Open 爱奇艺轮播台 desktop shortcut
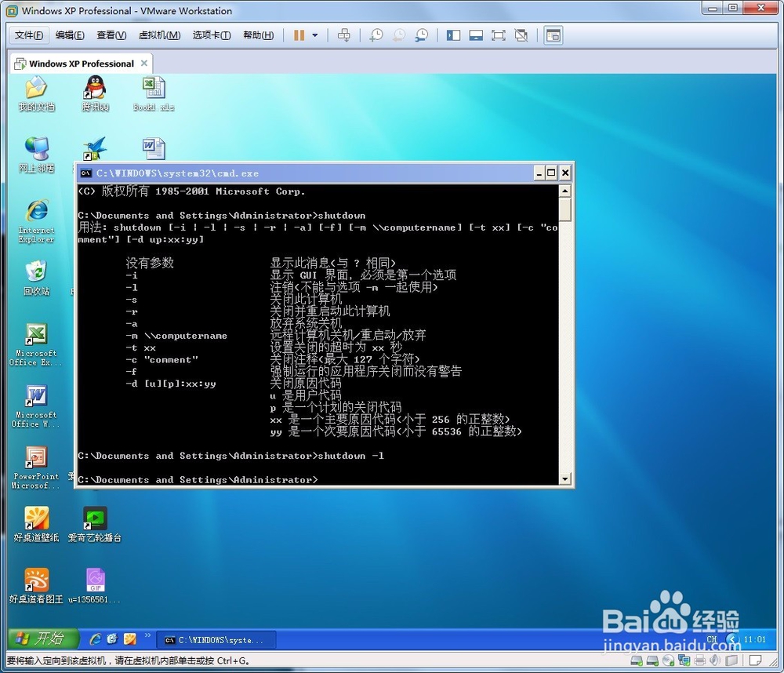 95,525
